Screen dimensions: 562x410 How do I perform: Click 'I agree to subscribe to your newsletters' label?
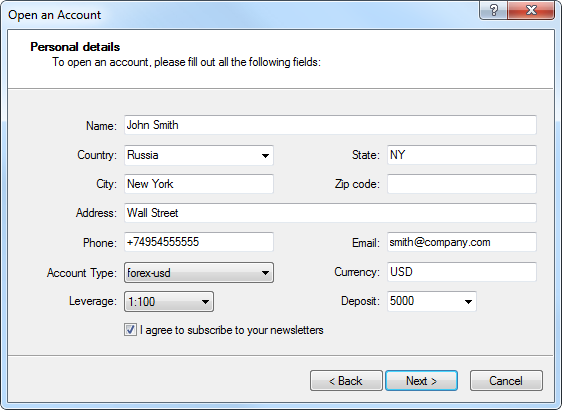232,330
